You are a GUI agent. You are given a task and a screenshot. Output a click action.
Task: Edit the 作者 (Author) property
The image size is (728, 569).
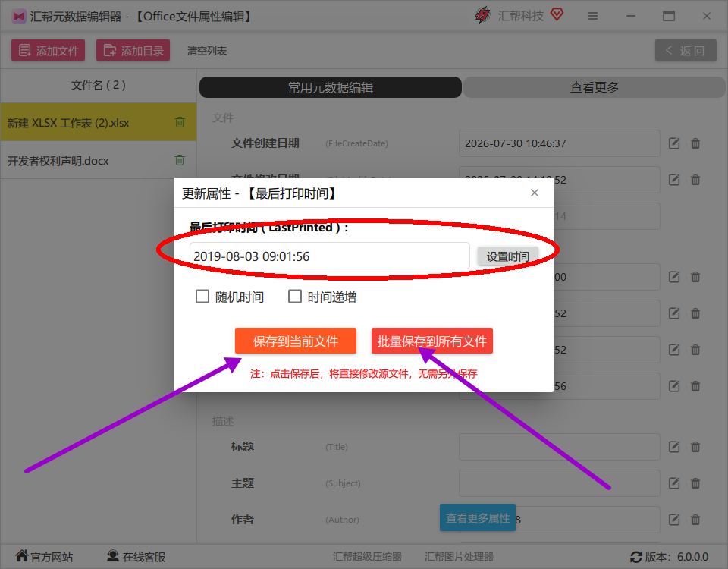click(674, 519)
